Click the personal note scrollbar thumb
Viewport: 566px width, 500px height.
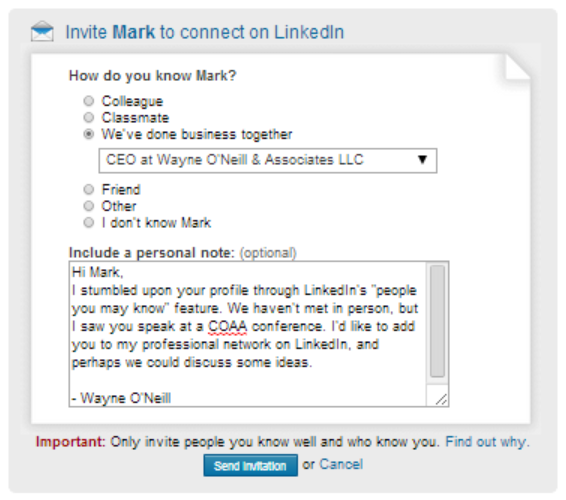[x=437, y=321]
